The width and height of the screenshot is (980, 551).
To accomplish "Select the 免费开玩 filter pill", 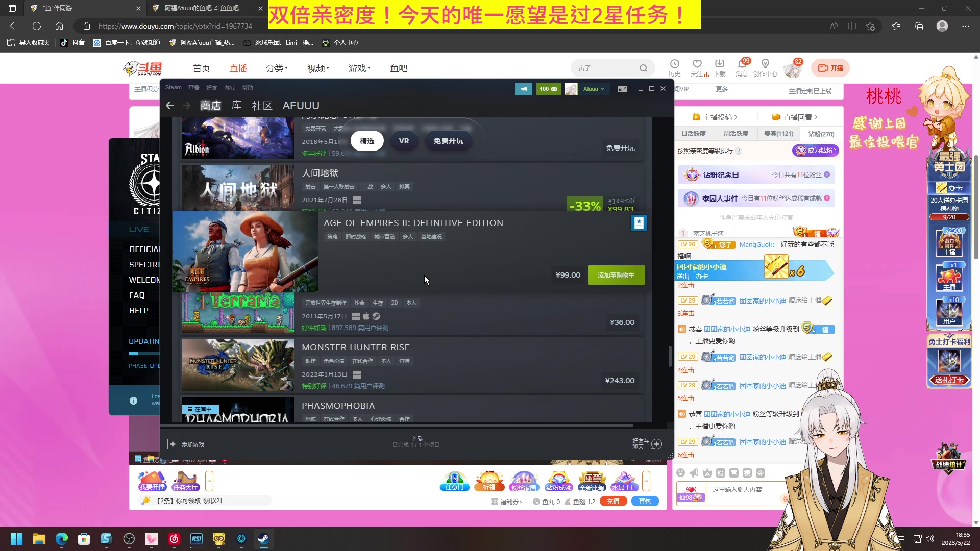I will tap(448, 141).
